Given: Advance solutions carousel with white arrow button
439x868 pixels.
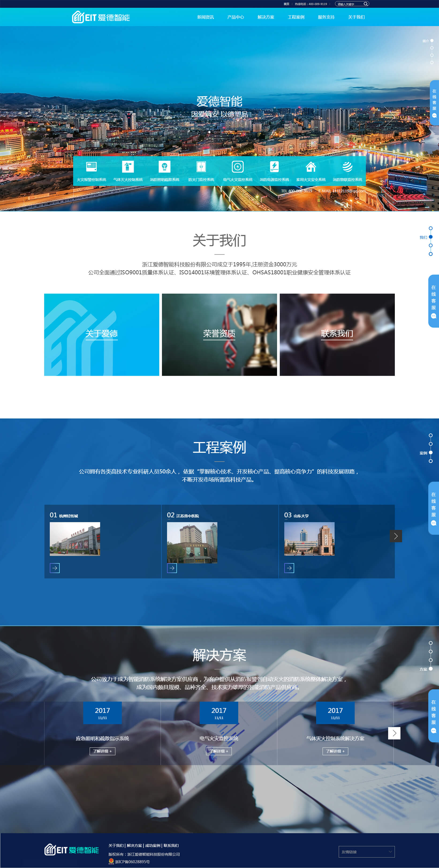Looking at the screenshot, I should tap(394, 733).
